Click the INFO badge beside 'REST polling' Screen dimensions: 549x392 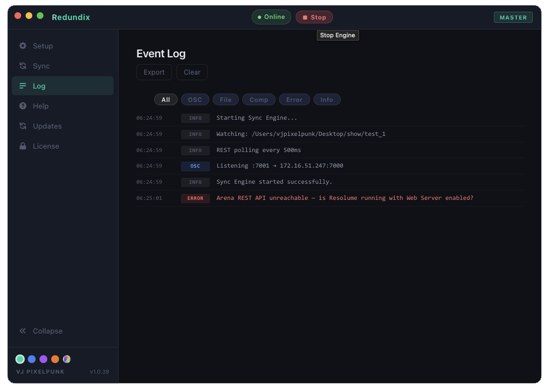(195, 150)
